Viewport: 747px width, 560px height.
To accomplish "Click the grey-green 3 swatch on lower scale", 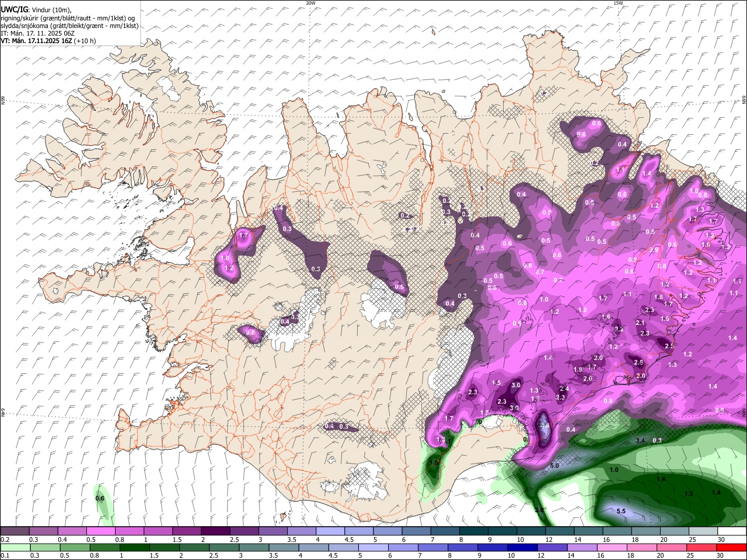I will click(253, 547).
